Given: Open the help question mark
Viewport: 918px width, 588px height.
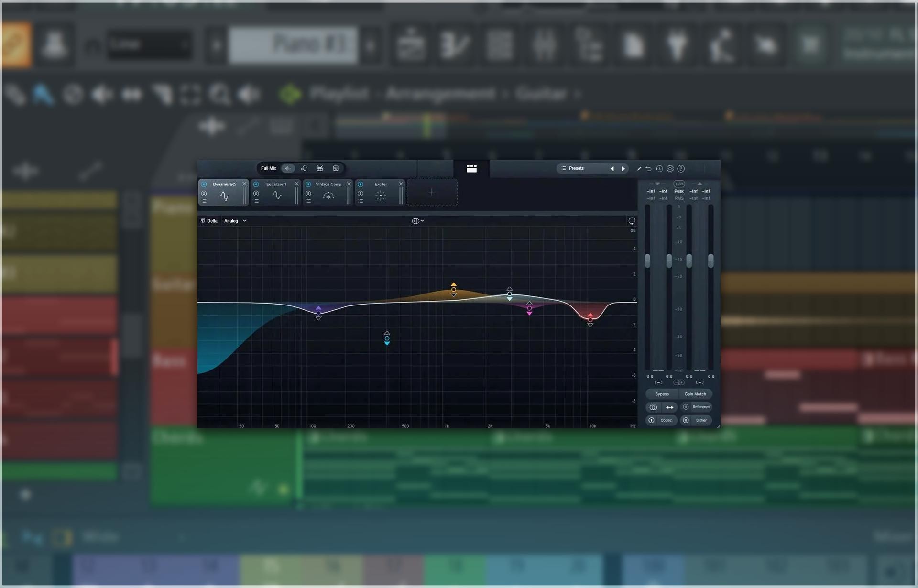Looking at the screenshot, I should point(681,169).
